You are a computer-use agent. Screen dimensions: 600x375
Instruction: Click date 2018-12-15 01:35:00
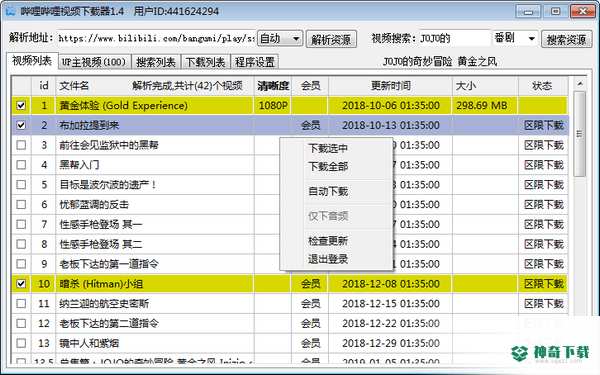[391, 304]
